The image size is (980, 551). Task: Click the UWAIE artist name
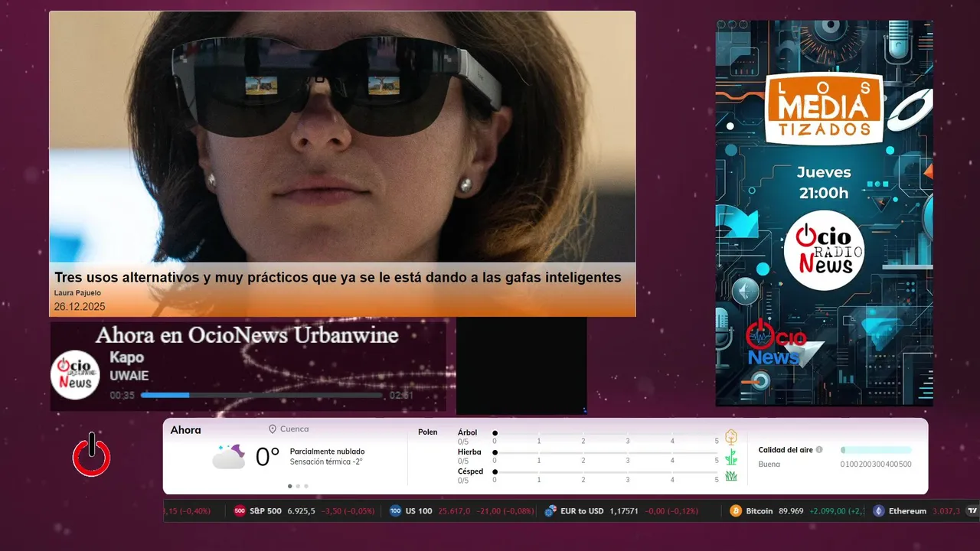[x=129, y=376]
